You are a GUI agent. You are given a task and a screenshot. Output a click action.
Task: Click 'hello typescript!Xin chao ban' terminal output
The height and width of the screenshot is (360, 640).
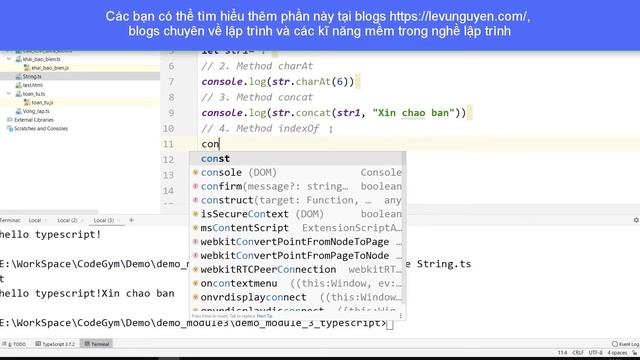(x=87, y=293)
